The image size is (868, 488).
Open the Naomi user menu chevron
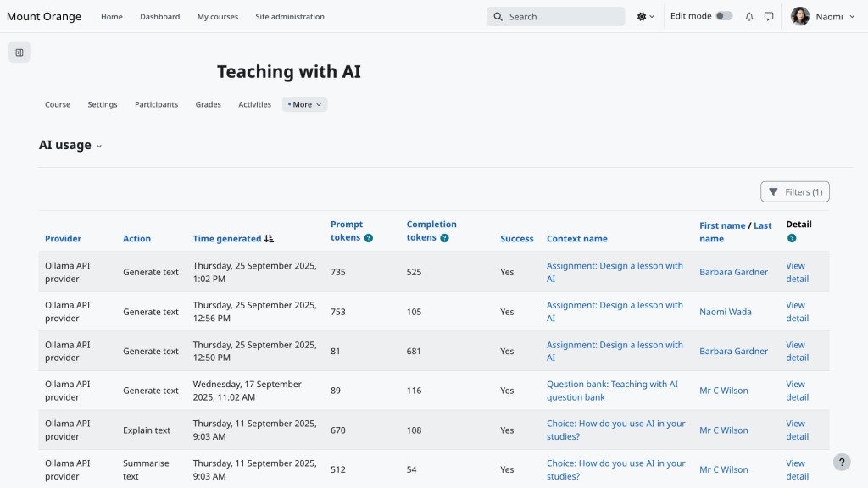tap(852, 17)
